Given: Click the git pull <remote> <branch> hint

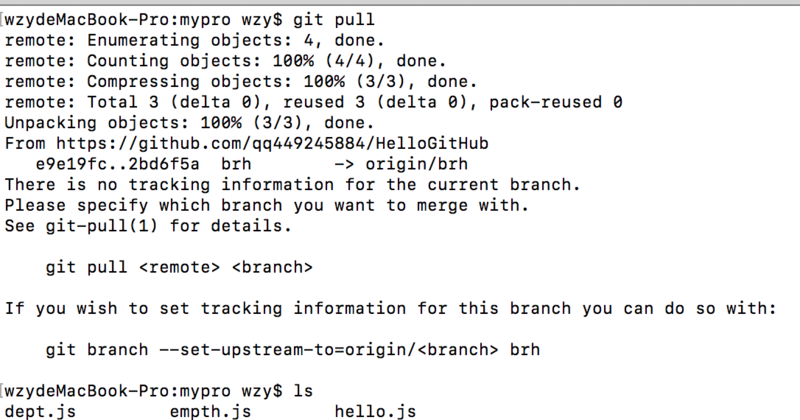Looking at the screenshot, I should click(179, 267).
